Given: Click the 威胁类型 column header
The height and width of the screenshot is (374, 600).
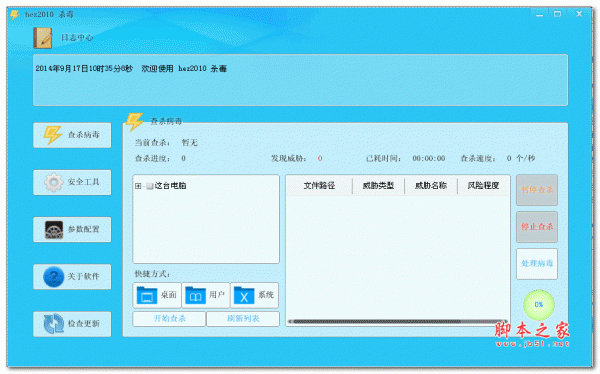Looking at the screenshot, I should click(378, 186).
